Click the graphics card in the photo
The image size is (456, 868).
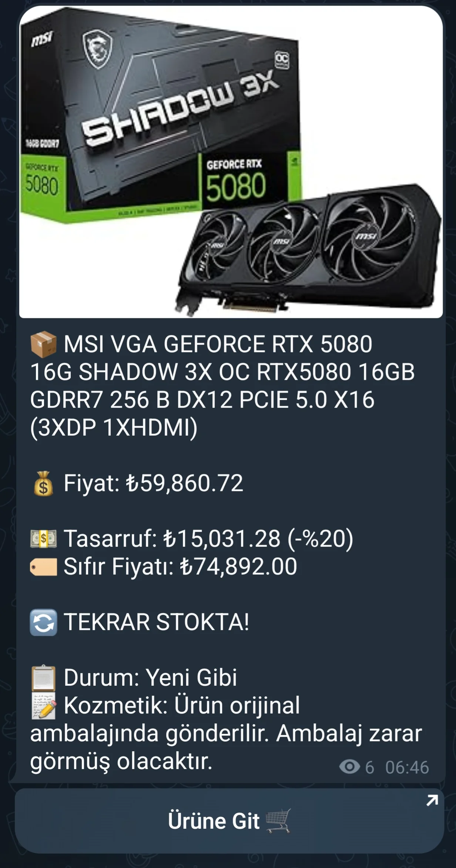pos(308,249)
